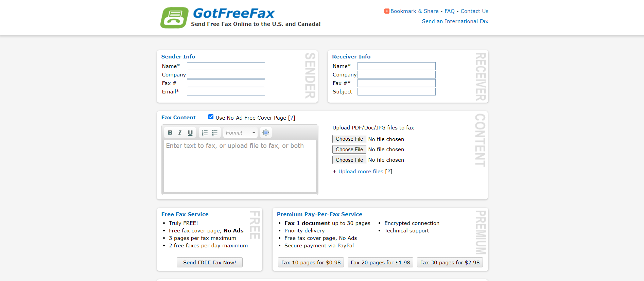644x281 pixels.
Task: Click 'Upload PDF/Doc/JPG files to fax' text
Action: click(x=373, y=128)
